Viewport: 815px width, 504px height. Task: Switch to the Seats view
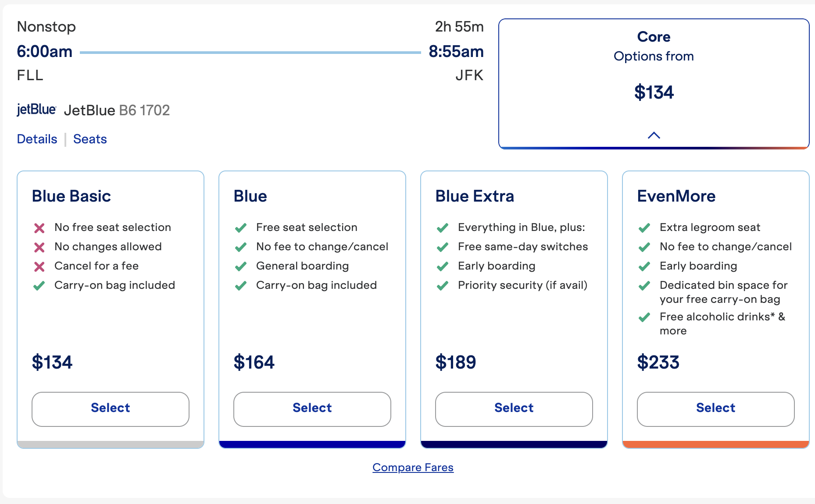[90, 139]
